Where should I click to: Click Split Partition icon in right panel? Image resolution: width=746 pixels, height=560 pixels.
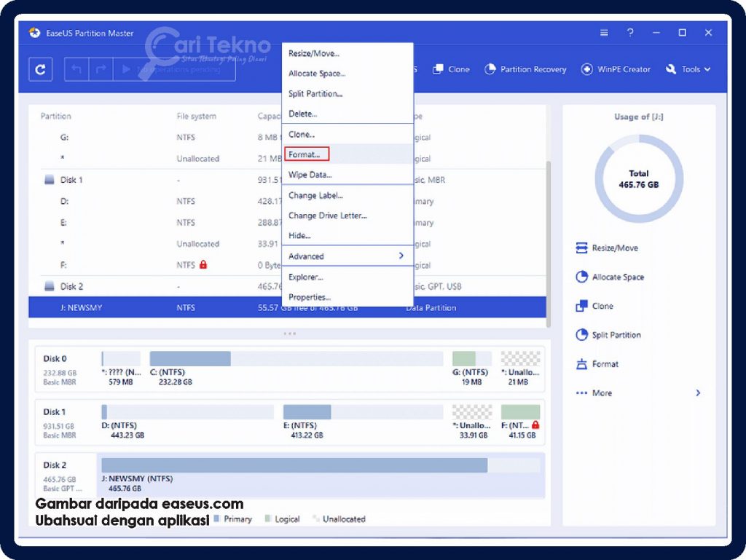click(581, 336)
